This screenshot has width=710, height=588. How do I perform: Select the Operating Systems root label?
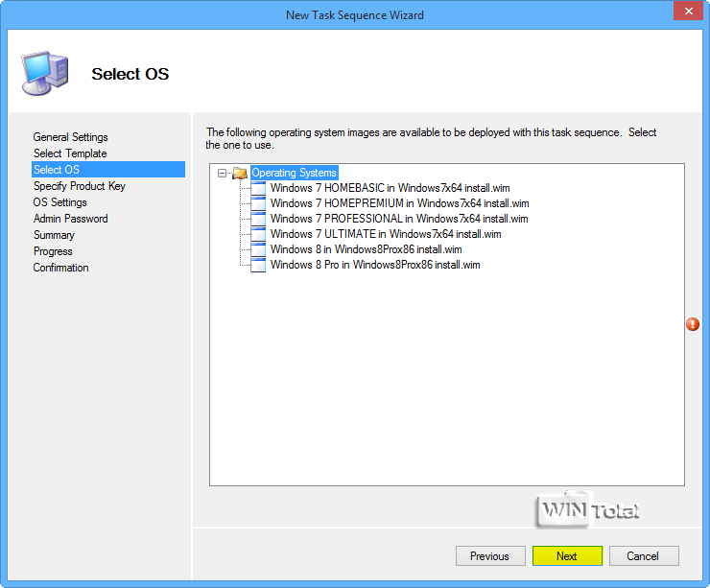(x=294, y=173)
